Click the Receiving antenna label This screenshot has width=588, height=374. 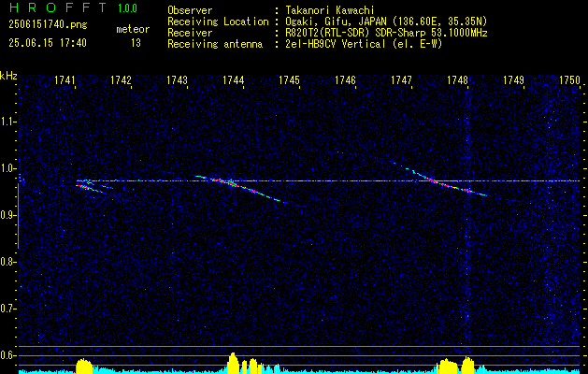click(x=215, y=44)
